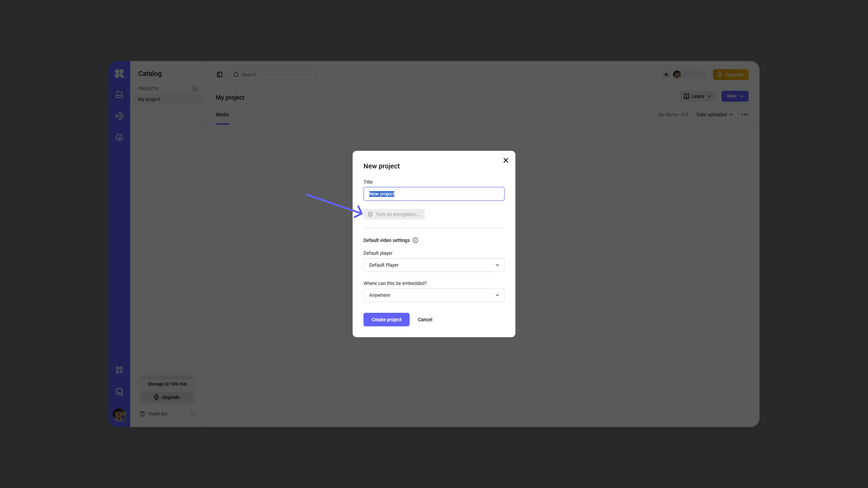Open the three-dots more options menu
Image resolution: width=868 pixels, height=488 pixels.
click(745, 115)
